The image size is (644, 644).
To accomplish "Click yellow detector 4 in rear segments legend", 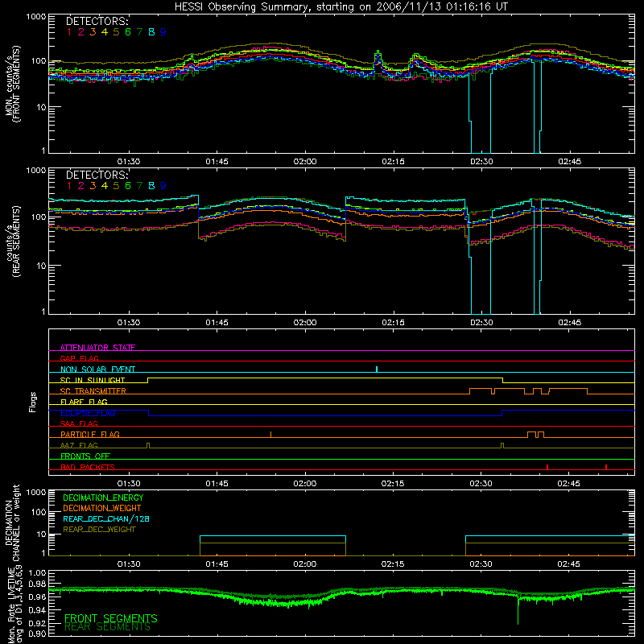I will point(105,186).
